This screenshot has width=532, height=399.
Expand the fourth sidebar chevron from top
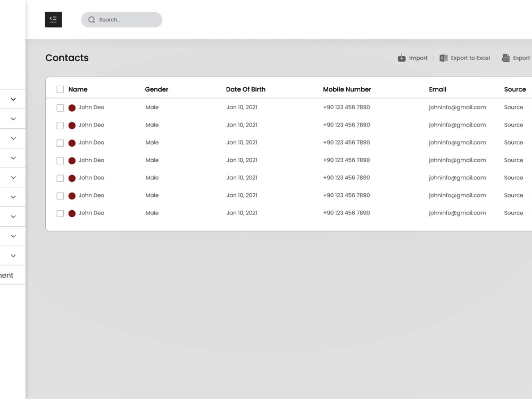click(x=13, y=158)
